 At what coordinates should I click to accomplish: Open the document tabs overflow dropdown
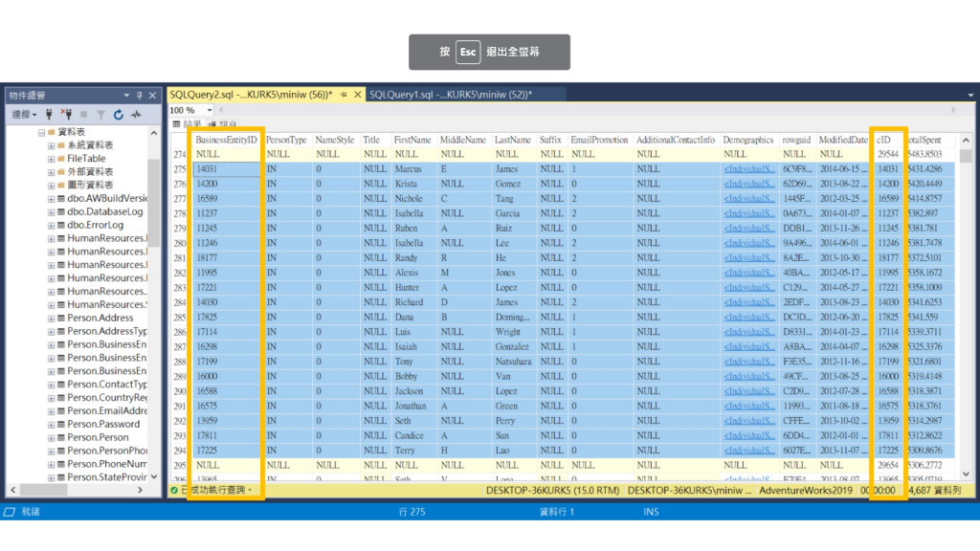click(970, 95)
